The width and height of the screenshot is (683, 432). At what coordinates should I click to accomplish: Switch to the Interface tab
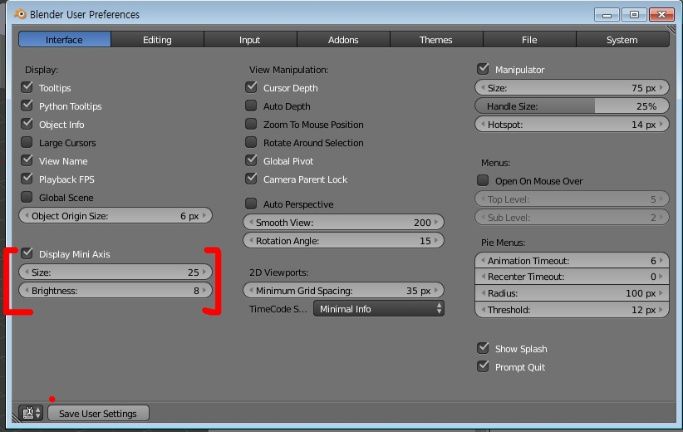coord(64,40)
